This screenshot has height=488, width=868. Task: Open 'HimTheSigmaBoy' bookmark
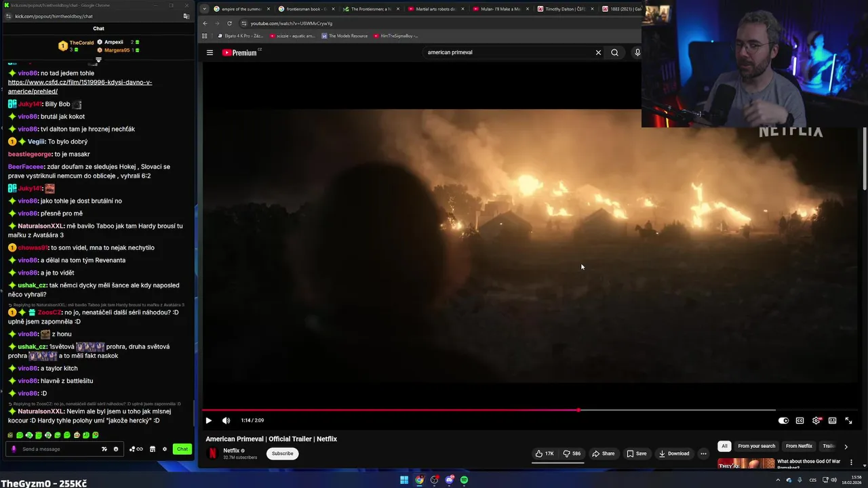pos(395,36)
